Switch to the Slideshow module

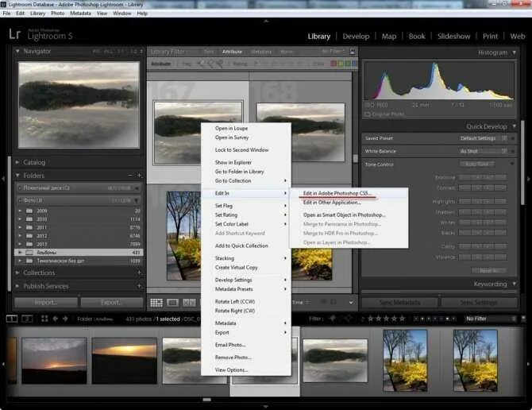pyautogui.click(x=453, y=37)
